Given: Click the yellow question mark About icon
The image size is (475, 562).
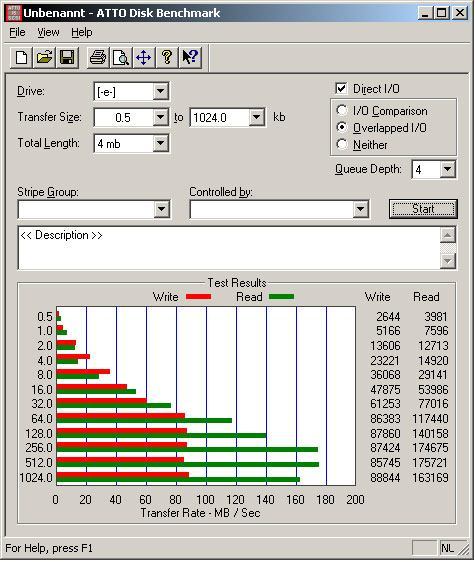Looking at the screenshot, I should point(167,57).
